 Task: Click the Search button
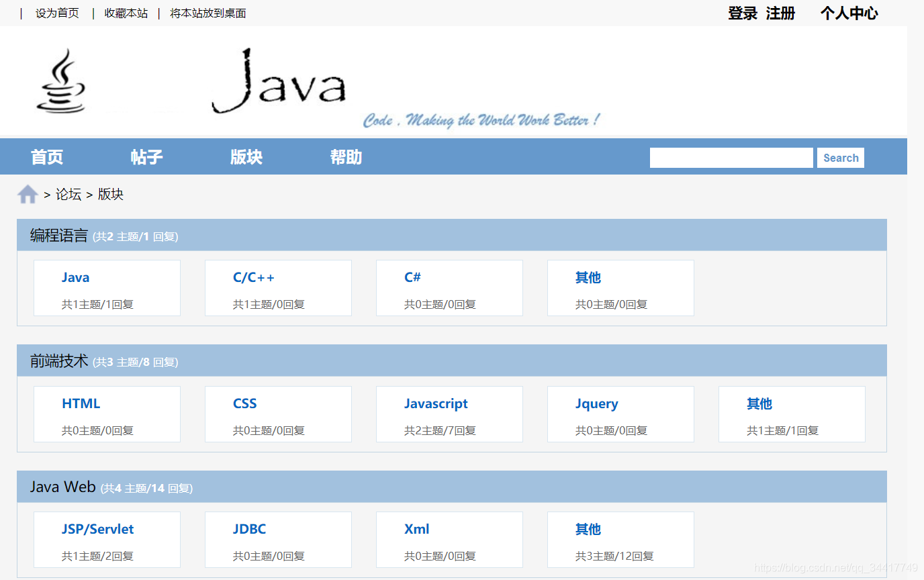point(841,158)
